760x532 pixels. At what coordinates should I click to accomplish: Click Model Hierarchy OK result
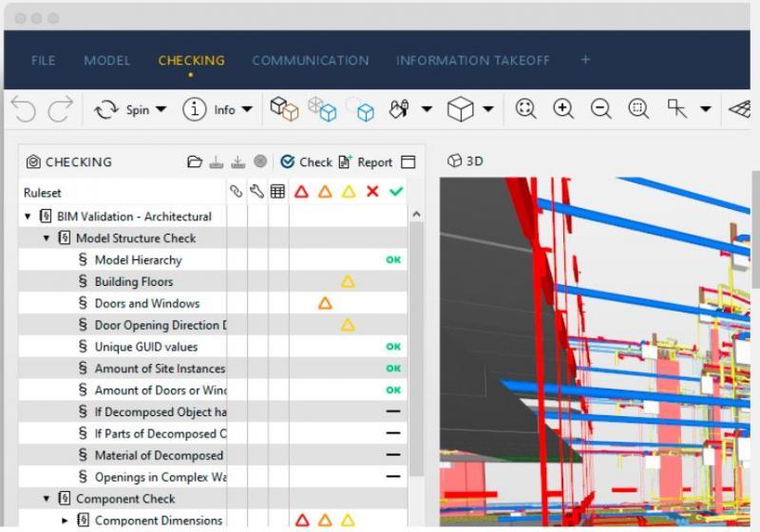393,259
